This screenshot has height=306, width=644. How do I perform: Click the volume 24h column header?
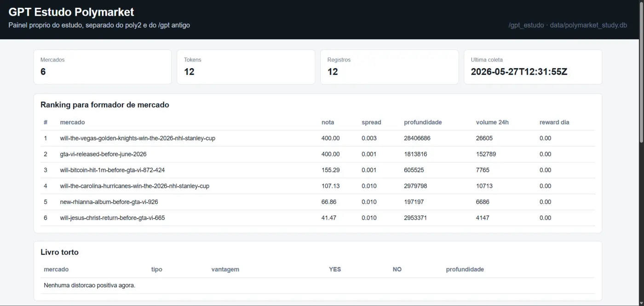492,122
